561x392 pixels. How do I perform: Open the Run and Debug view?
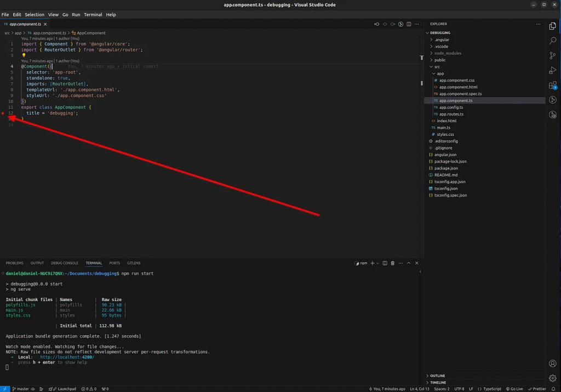coord(553,70)
